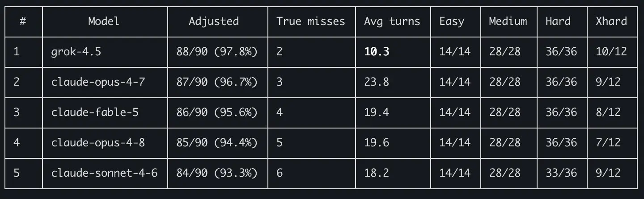Click the Hard column header
The image size is (644, 199).
coord(558,21)
